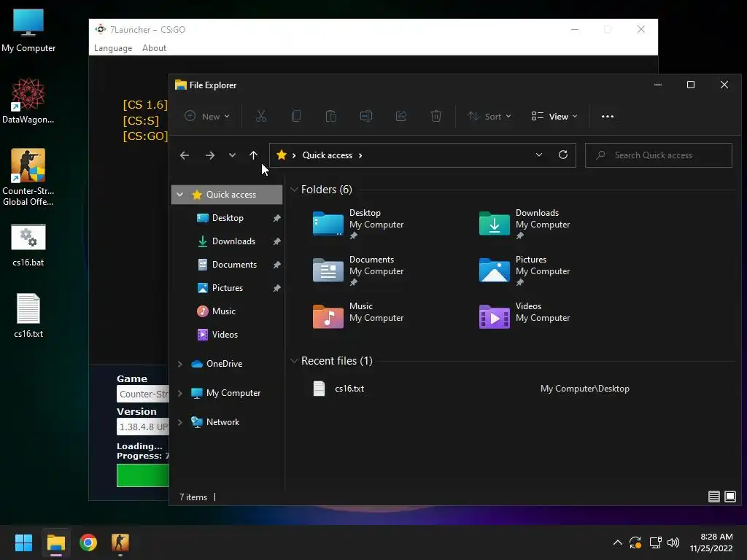Refresh the Quick access view
This screenshot has height=560, width=747.
click(x=563, y=155)
